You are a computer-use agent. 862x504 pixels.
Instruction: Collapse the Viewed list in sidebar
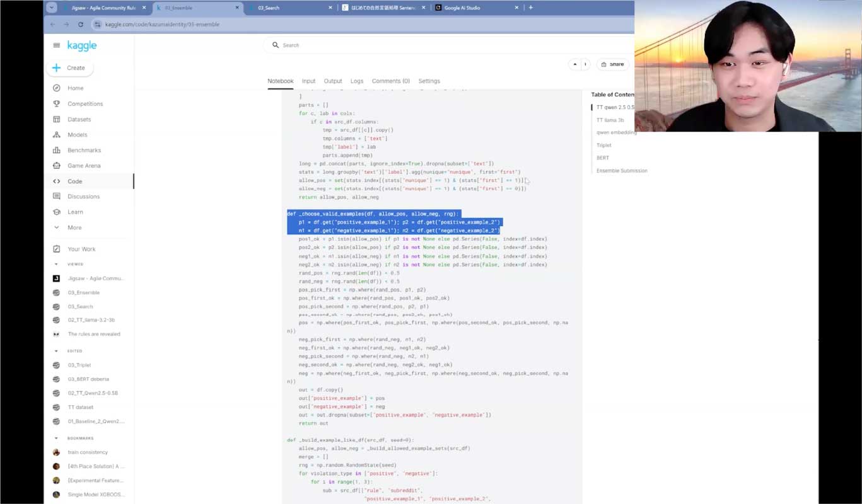[56, 264]
